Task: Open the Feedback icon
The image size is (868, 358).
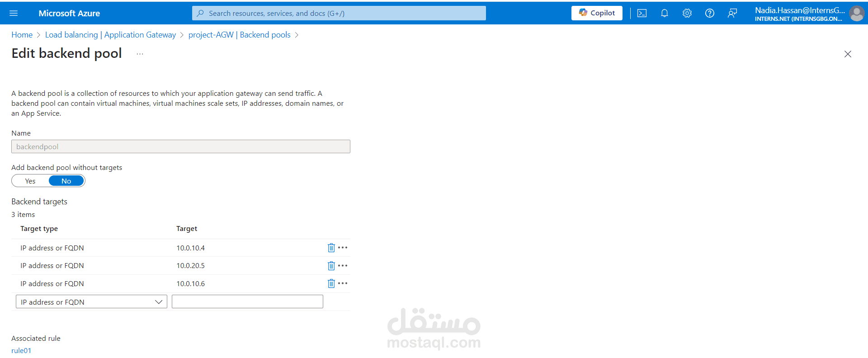Action: tap(732, 13)
